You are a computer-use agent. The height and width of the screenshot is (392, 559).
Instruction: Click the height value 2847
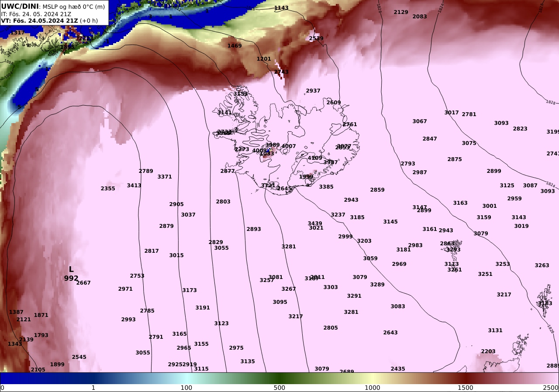coord(430,139)
